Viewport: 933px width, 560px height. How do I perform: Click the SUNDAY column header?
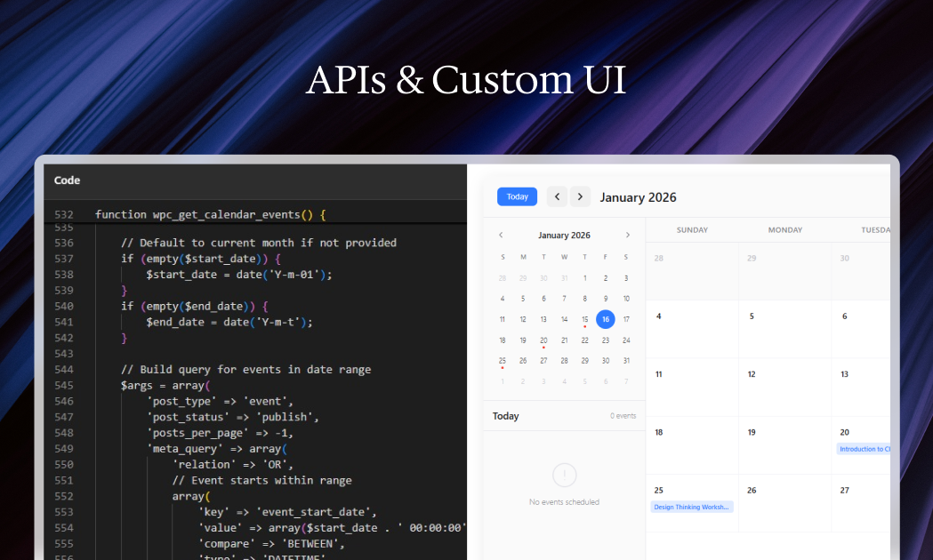click(x=692, y=229)
